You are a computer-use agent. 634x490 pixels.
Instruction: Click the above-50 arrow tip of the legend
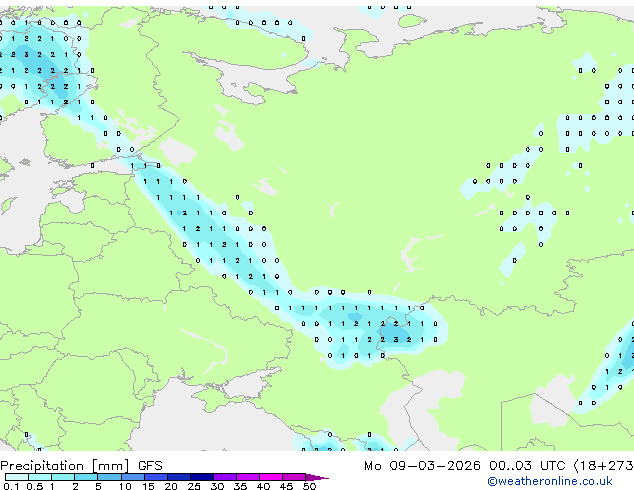point(317,477)
